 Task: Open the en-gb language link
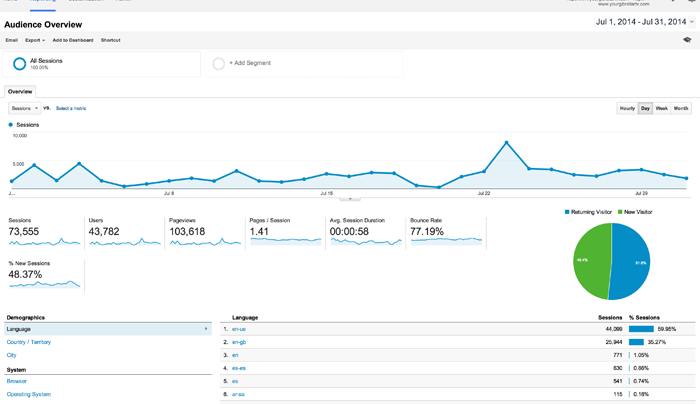[239, 342]
